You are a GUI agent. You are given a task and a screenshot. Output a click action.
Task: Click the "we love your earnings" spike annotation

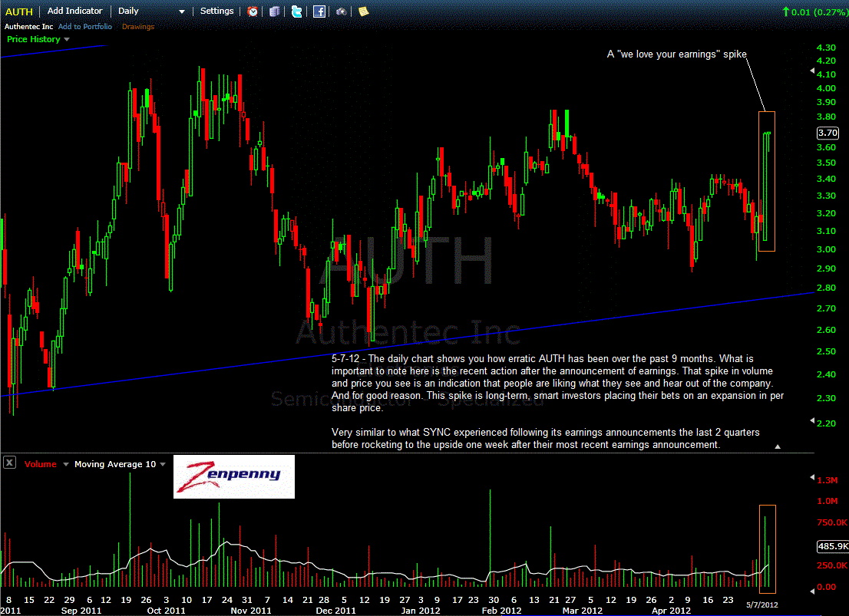pos(677,54)
